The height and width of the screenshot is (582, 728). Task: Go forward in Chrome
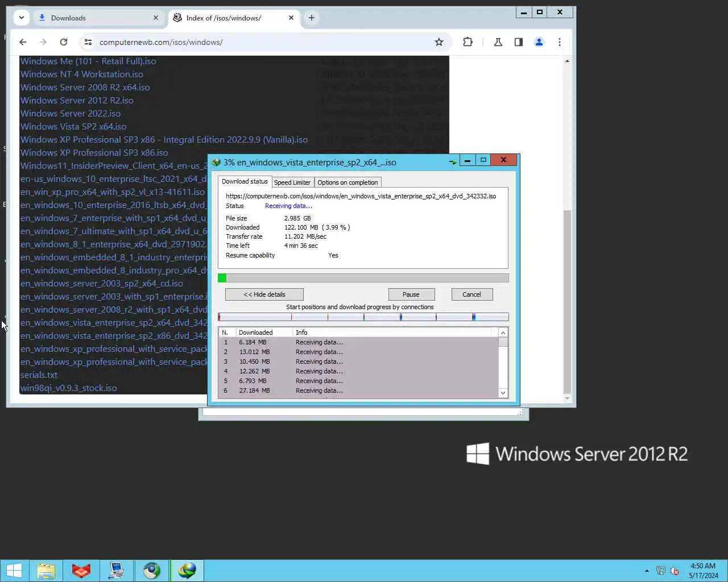click(43, 42)
